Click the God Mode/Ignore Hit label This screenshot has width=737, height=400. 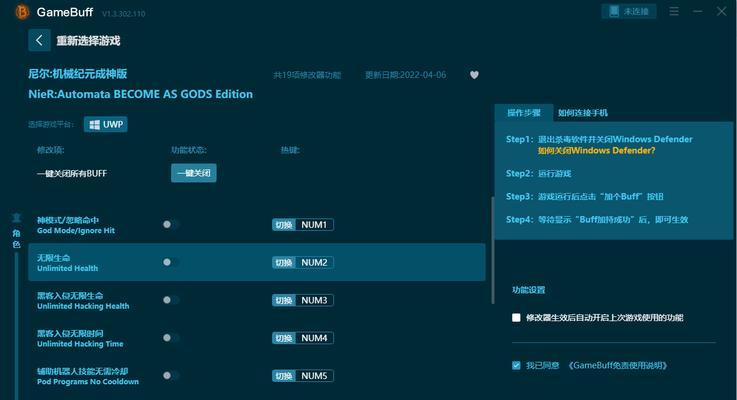tap(76, 231)
